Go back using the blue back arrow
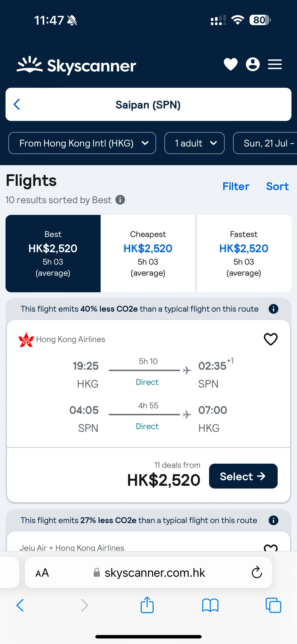297x644 pixels. pos(17,105)
